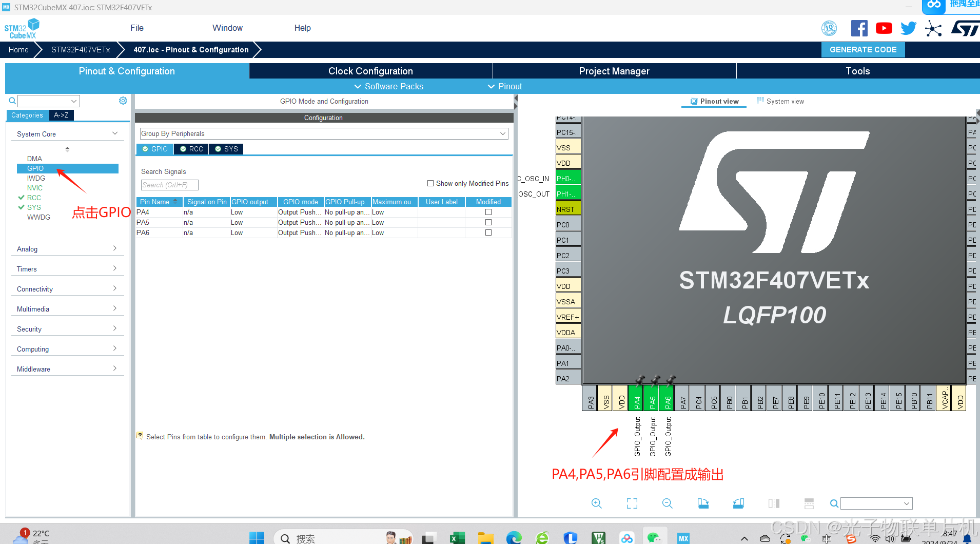
Task: Open the Software Packs dropdown
Action: (x=389, y=86)
